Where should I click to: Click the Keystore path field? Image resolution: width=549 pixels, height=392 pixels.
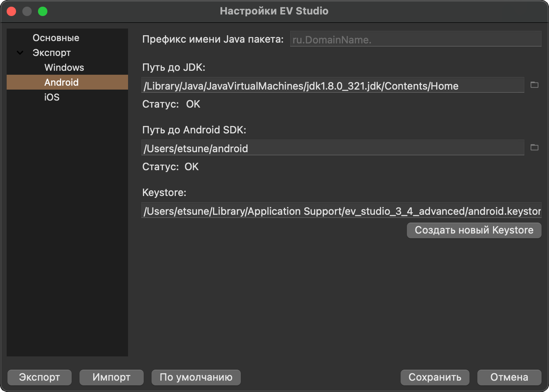341,211
